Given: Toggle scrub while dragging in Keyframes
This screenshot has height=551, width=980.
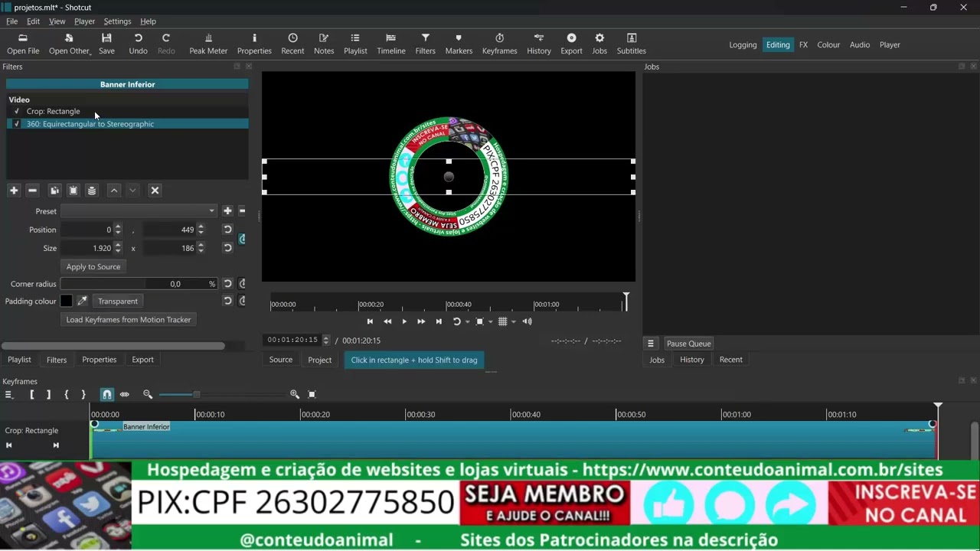Looking at the screenshot, I should (x=125, y=394).
